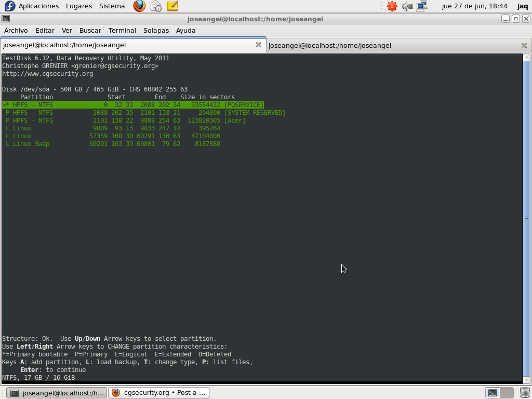Click the scrollbar up arrow in terminal
Viewport: 532px width, 399px height.
[x=527, y=57]
